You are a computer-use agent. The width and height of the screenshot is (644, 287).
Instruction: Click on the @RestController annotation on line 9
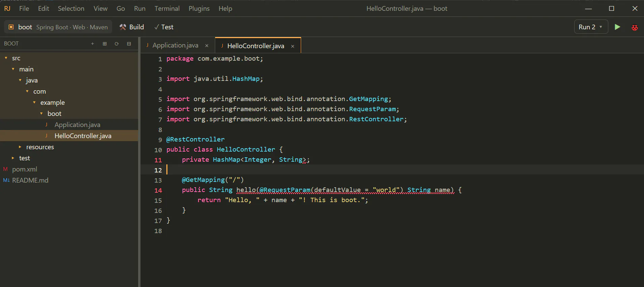[x=195, y=139]
